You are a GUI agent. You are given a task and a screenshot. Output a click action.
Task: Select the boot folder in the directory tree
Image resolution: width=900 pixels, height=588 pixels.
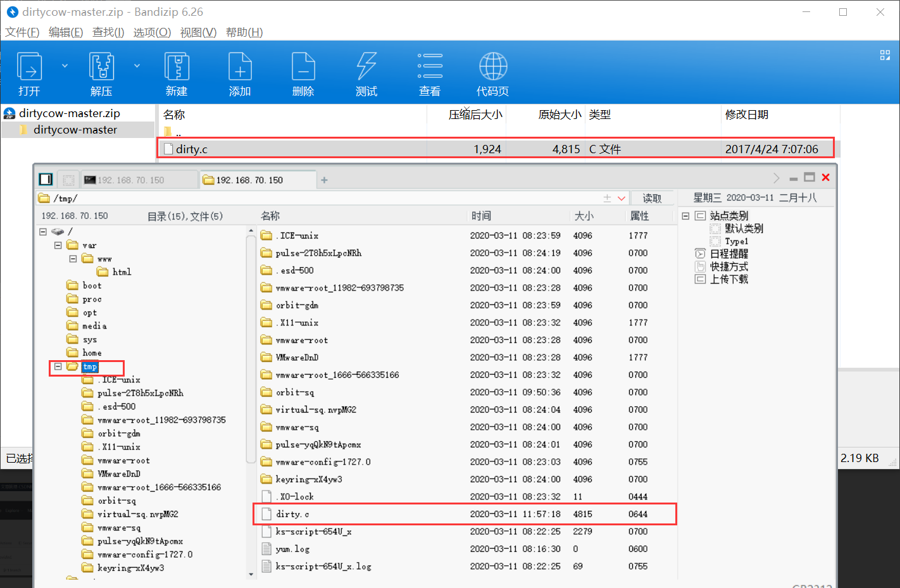pos(92,285)
